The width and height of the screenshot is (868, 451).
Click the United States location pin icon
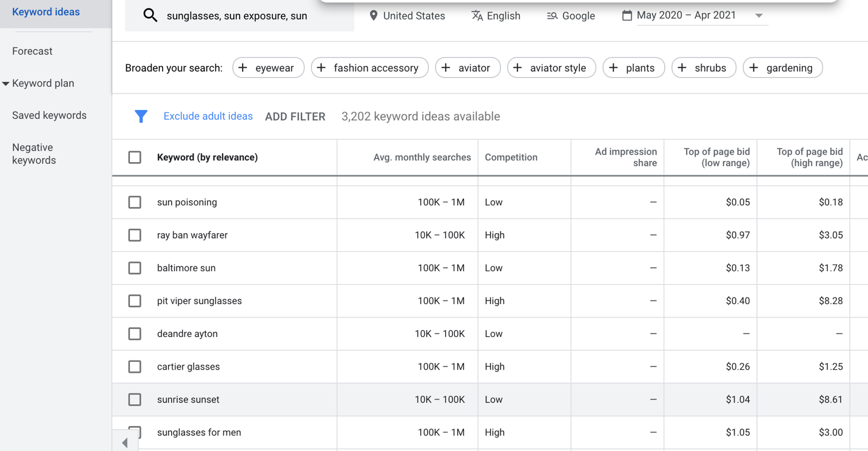point(374,16)
